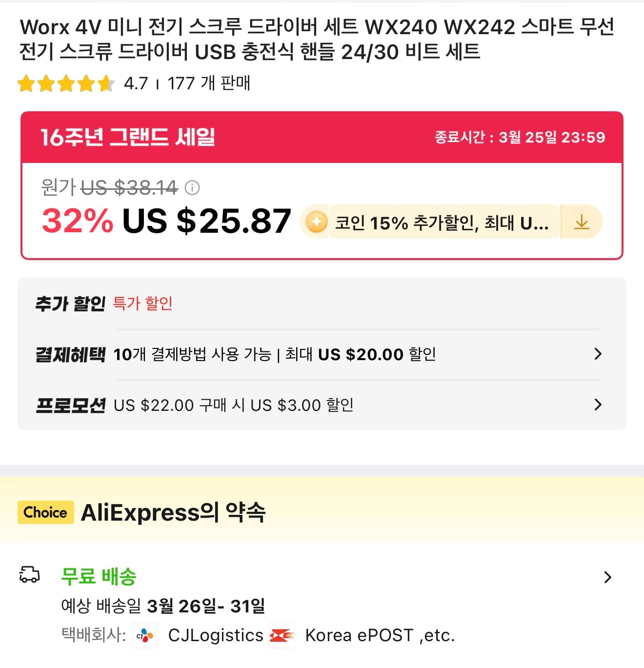Open the 16주년 그랜드 세일 banner
Viewport: 644px width, 668px height.
point(128,137)
